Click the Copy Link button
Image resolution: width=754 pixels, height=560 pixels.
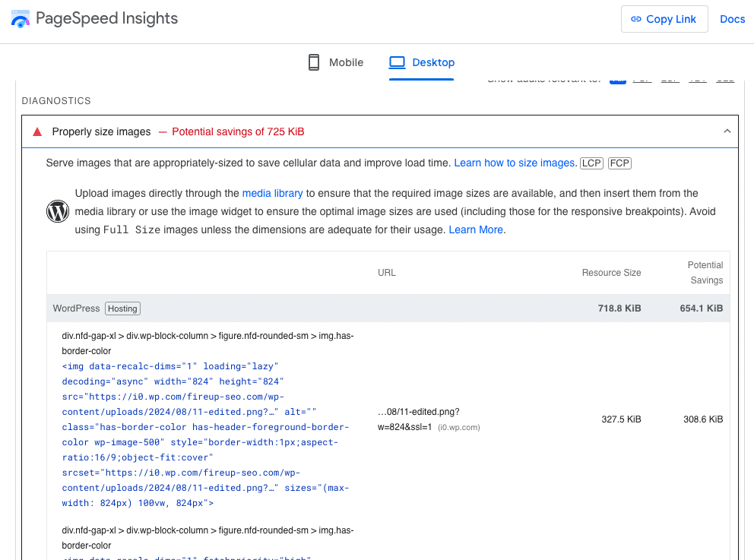tap(664, 19)
